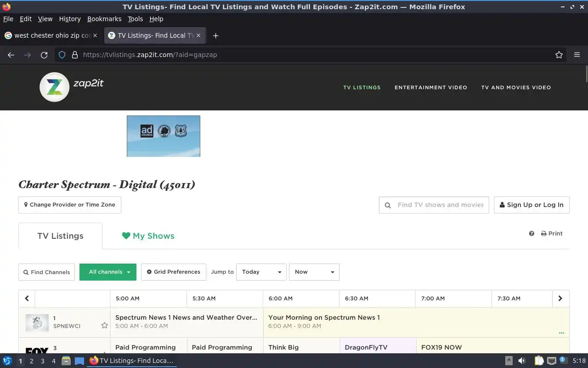Screen dimensions: 588x368
Task: Select the TV Listings page tab
Action: [x=60, y=236]
